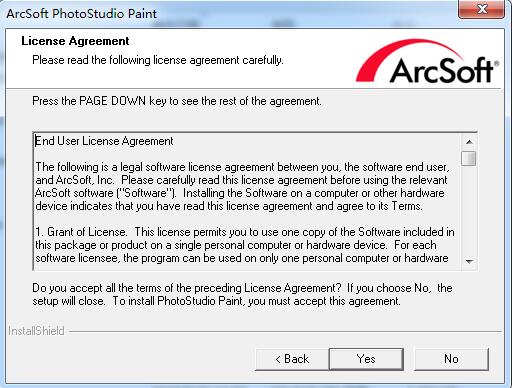Close the ArcSoft PhotoStudio Paint installer window
The image size is (512, 388).
tap(482, 9)
